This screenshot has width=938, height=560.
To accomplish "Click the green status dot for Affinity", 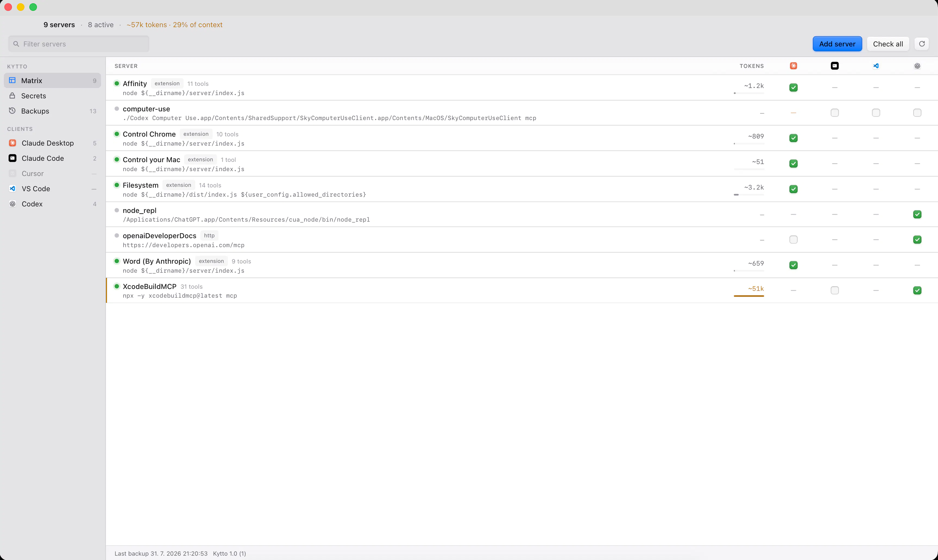I will (117, 83).
